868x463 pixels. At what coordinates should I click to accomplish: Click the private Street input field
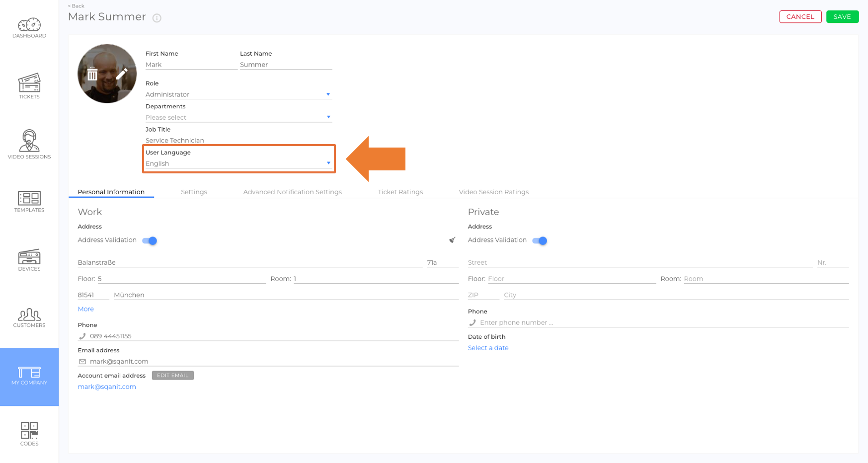[x=639, y=262]
